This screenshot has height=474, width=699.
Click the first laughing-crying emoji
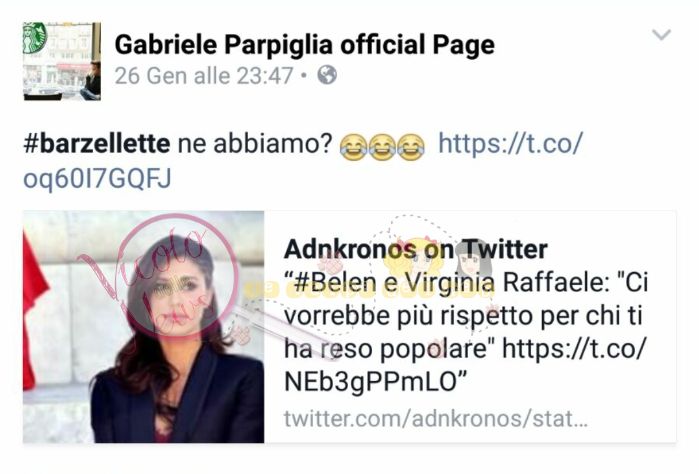tap(354, 147)
